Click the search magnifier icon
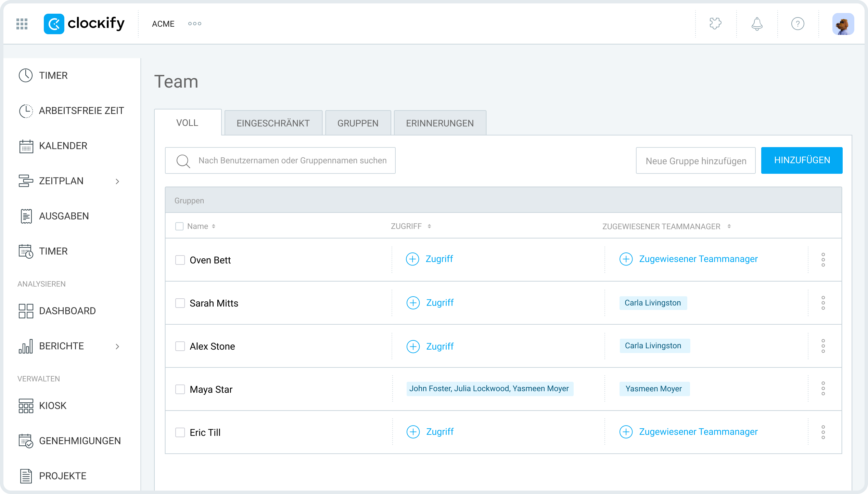The height and width of the screenshot is (494, 868). [183, 161]
